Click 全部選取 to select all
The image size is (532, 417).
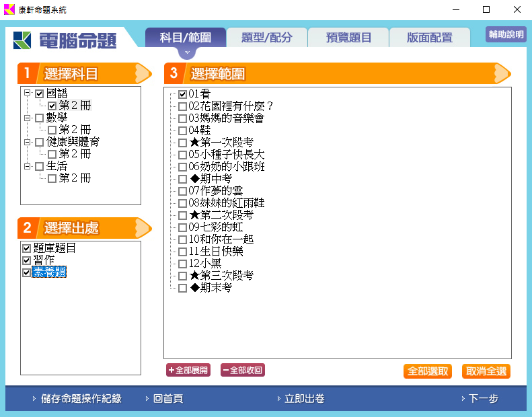[x=428, y=371]
